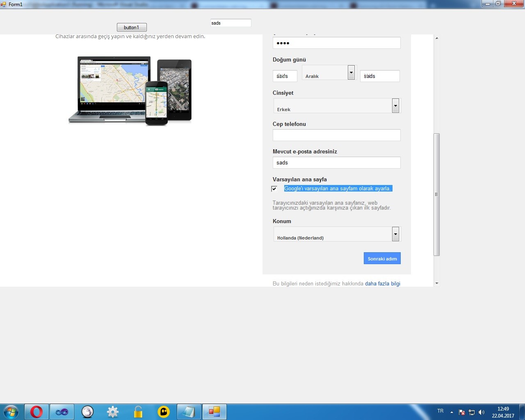Click button1 on the form
This screenshot has height=420, width=525.
[x=132, y=27]
